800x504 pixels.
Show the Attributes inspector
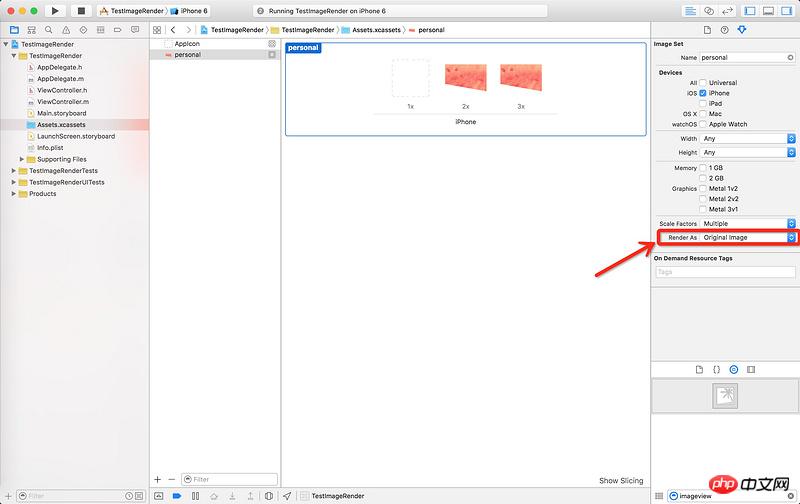742,30
